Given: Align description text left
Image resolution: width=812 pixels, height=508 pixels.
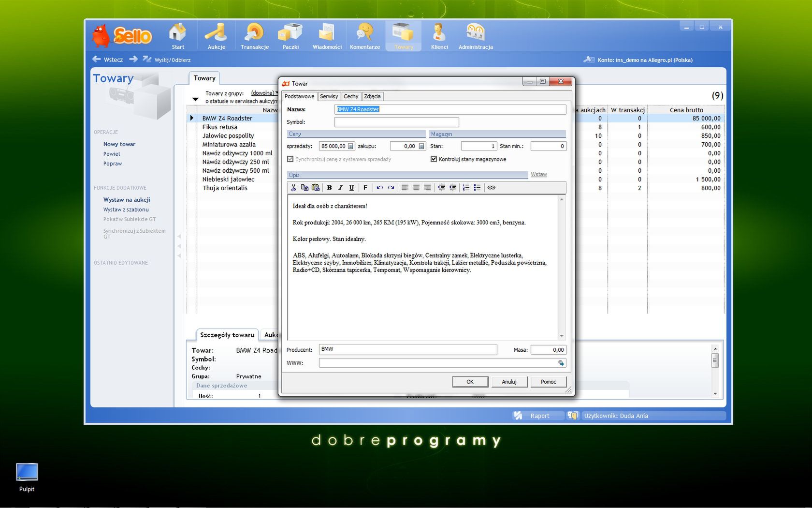Looking at the screenshot, I should (405, 188).
